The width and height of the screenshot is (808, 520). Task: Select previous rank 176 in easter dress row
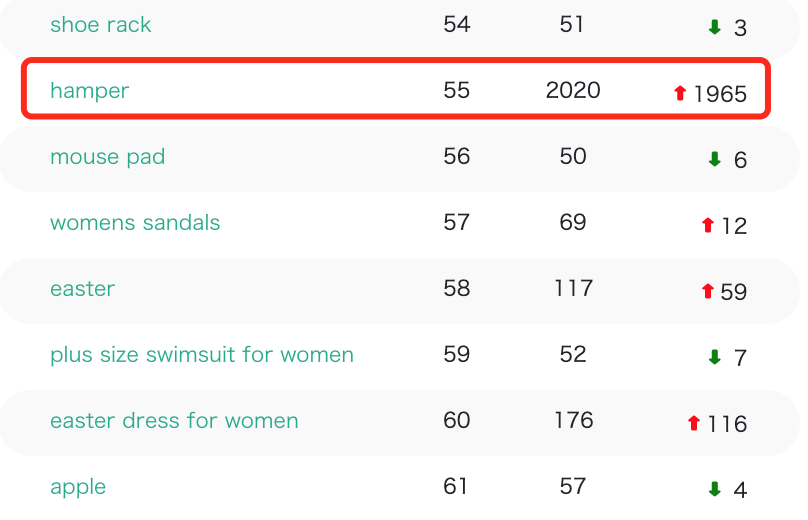point(573,421)
